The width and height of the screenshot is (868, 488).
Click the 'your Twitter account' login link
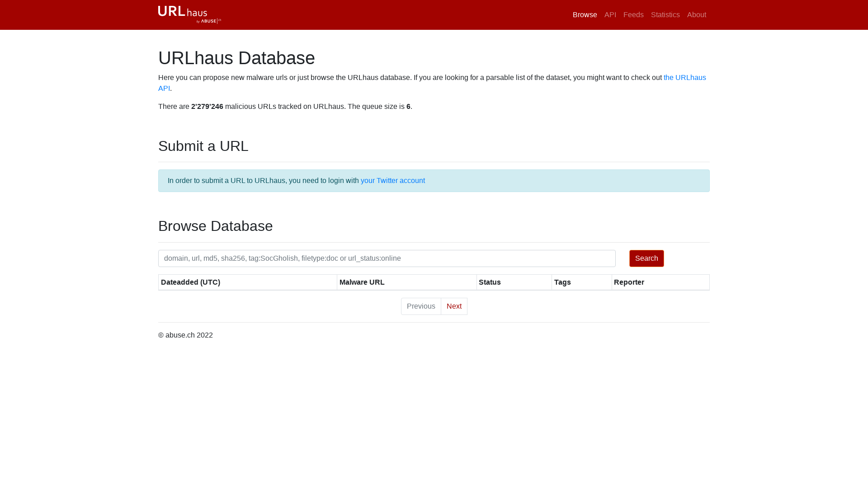click(392, 181)
